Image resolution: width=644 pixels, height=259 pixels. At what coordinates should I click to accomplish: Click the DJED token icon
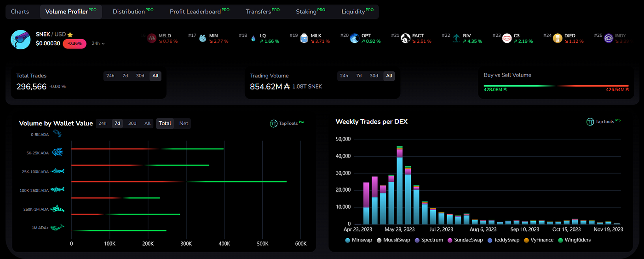coord(558,39)
